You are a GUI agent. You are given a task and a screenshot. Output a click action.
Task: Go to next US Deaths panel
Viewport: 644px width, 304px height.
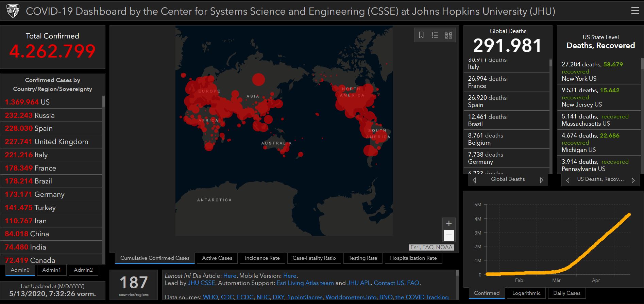click(x=633, y=180)
